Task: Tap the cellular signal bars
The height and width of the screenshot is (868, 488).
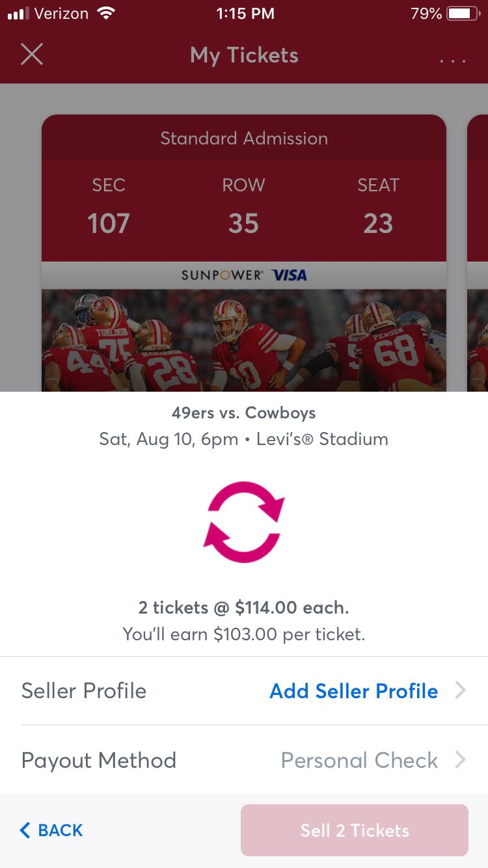Action: click(20, 14)
